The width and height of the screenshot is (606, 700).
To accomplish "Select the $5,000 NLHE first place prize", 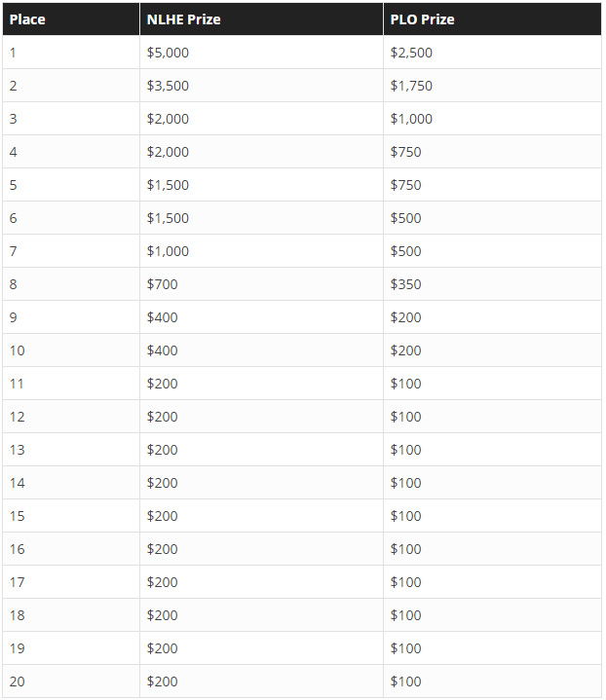I will point(168,53).
